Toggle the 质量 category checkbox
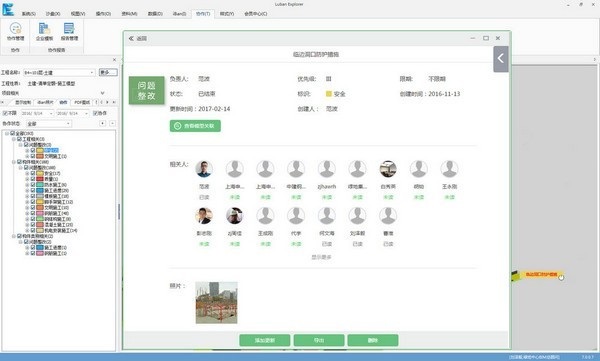Screen dimensions: 600x361 33,179
